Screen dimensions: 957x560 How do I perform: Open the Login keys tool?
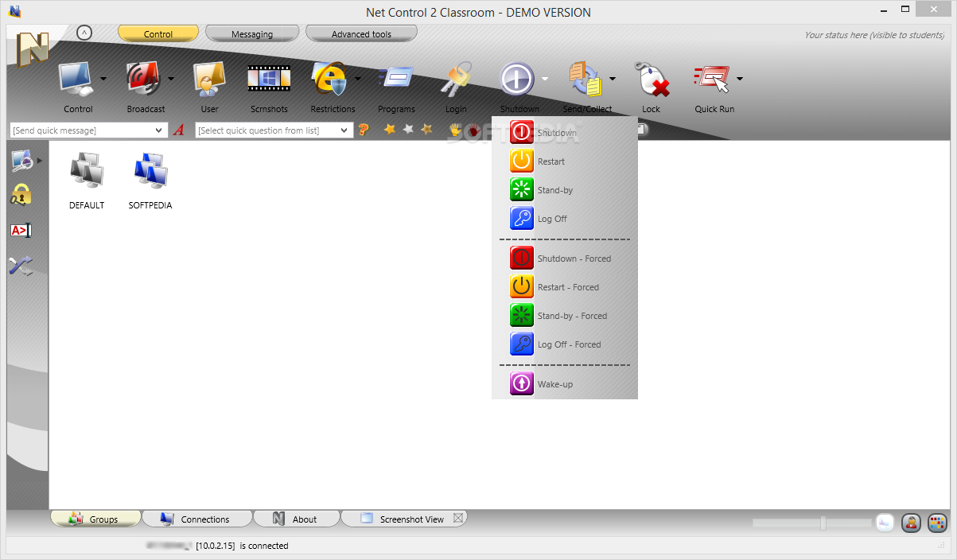tap(456, 80)
